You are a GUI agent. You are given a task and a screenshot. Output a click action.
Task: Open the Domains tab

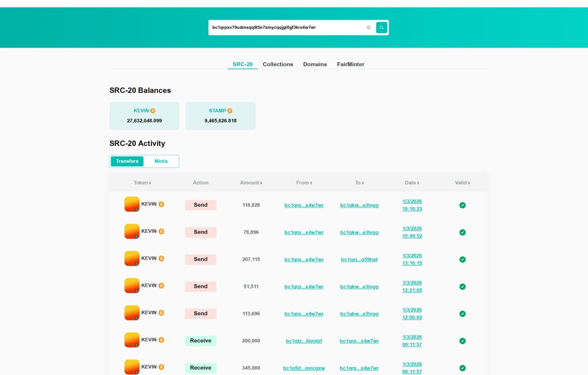click(315, 64)
